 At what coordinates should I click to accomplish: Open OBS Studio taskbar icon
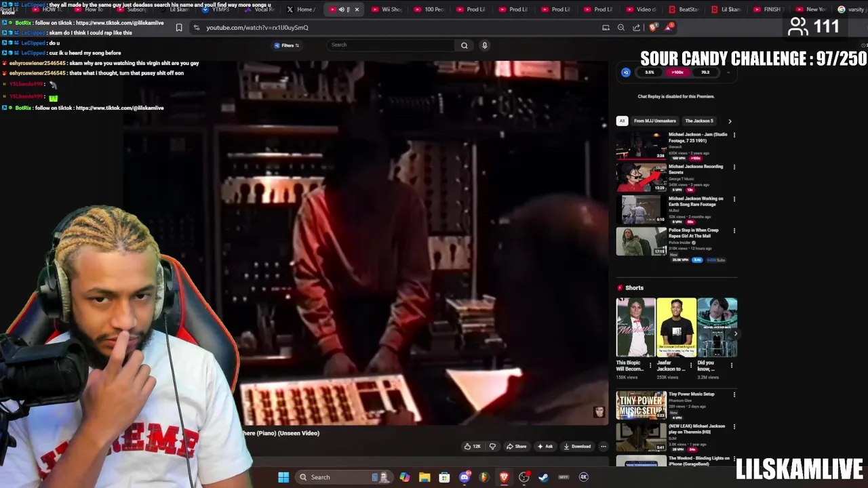tap(524, 477)
